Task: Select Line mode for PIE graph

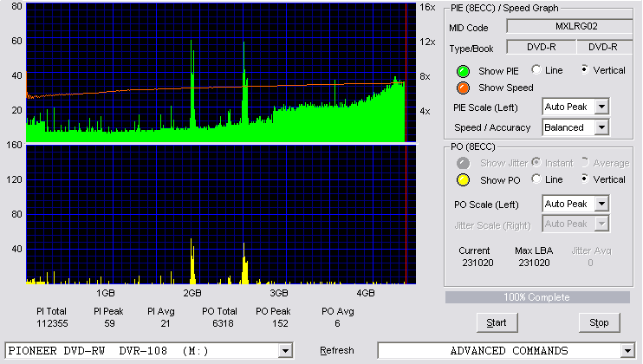Action: point(536,69)
